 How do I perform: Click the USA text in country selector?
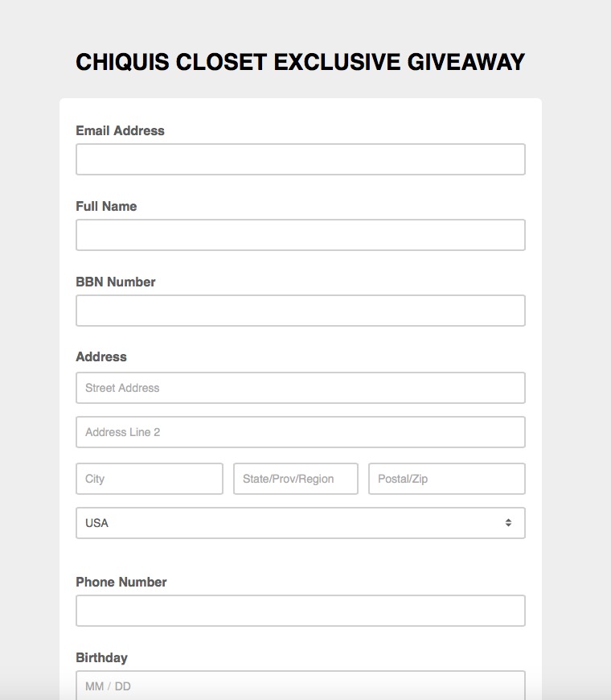(97, 523)
